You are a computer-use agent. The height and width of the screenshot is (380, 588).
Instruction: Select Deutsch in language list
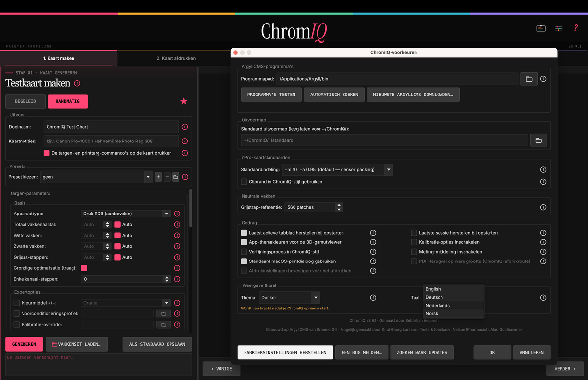454,297
